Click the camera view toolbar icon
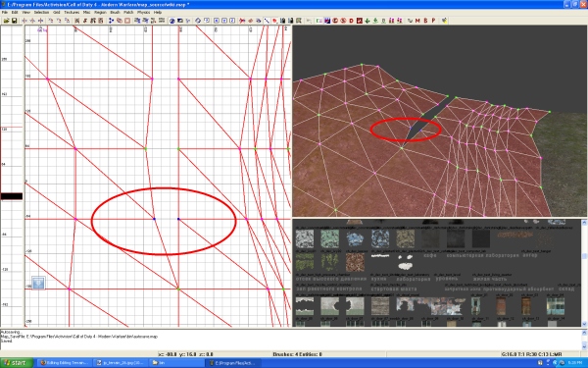Viewport: 588px width, 368px height. coord(180,21)
